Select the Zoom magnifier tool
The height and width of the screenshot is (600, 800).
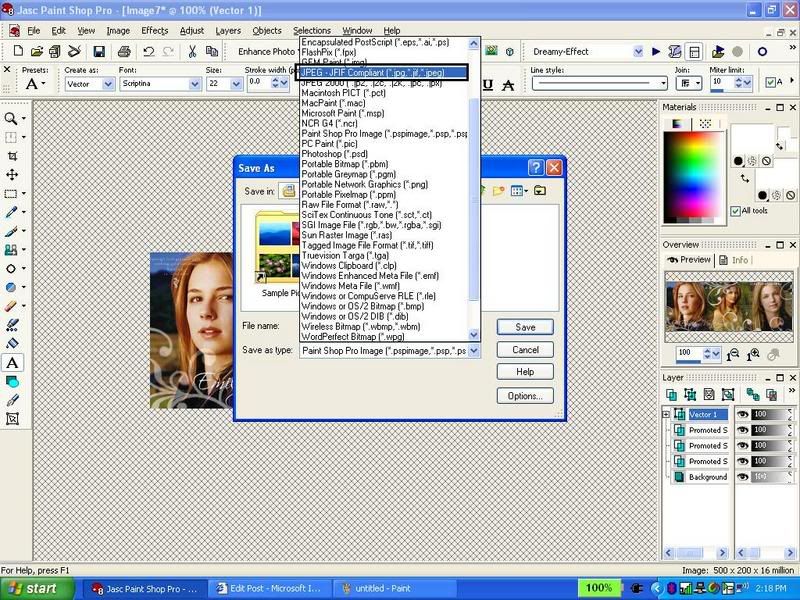point(10,119)
